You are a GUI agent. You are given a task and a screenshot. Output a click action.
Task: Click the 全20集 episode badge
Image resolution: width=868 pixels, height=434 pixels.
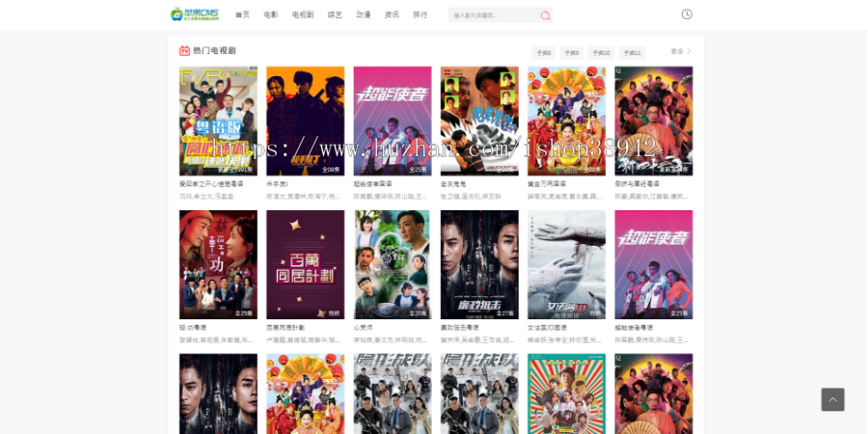420,313
